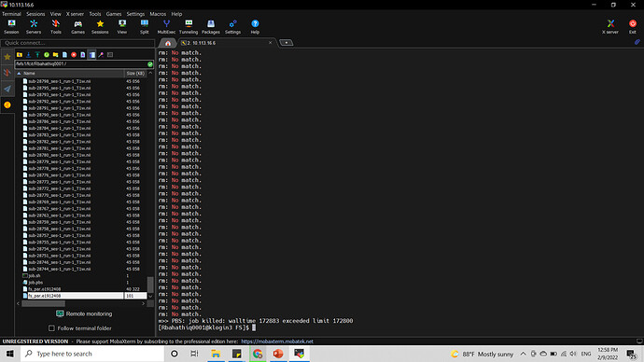The image size is (644, 362).
Task: Sort files by the Name column
Action: point(70,73)
